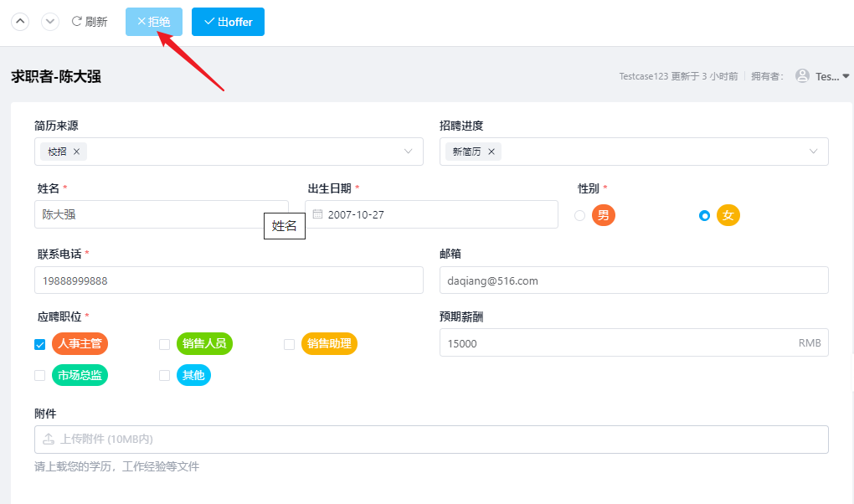This screenshot has height=504, width=854.
Task: Open calendar icon in 出生日期
Action: point(317,214)
